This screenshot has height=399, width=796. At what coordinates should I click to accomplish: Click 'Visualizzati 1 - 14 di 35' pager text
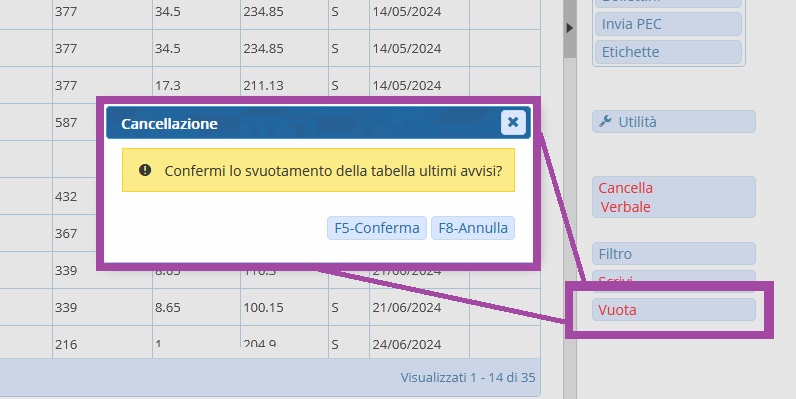pos(468,377)
